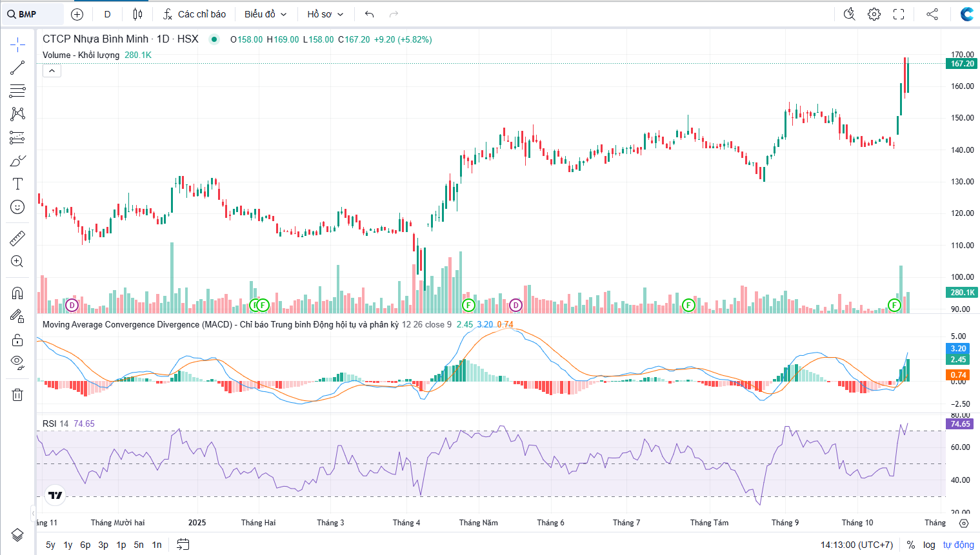This screenshot has width=980, height=555.
Task: Open Các chỉ báo indicators menu
Action: tap(194, 14)
